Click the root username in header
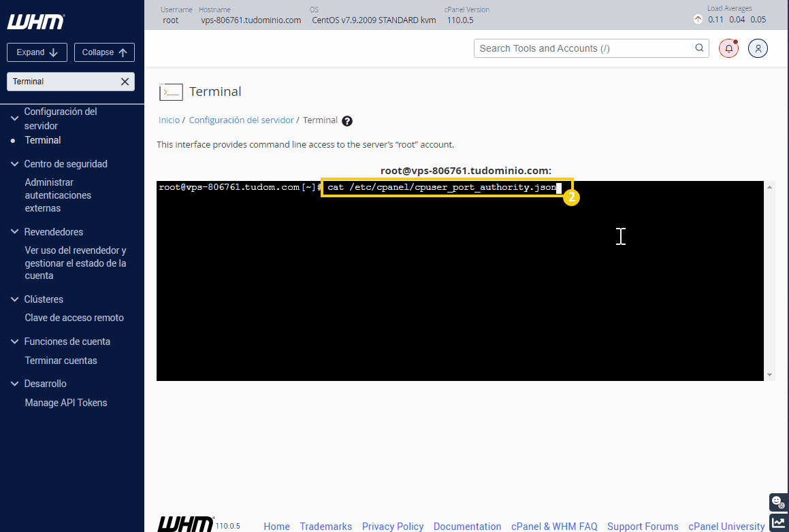789x532 pixels. tap(171, 20)
